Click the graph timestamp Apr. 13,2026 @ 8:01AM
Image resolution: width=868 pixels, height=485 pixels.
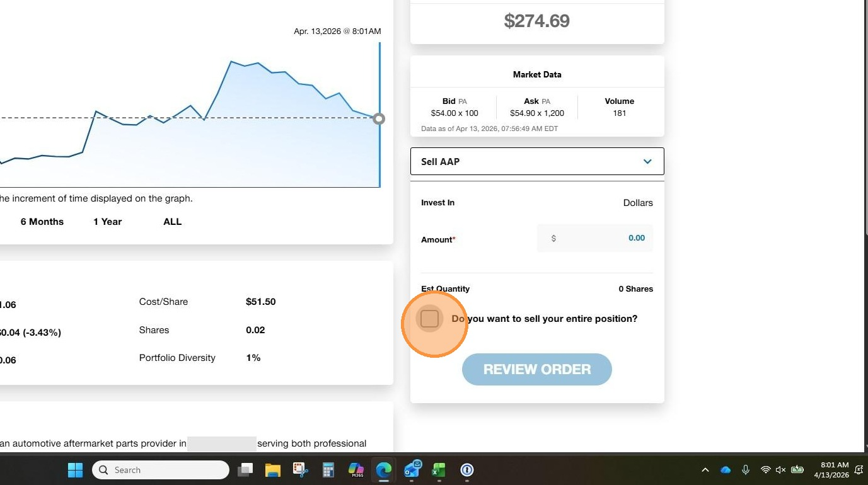(337, 31)
